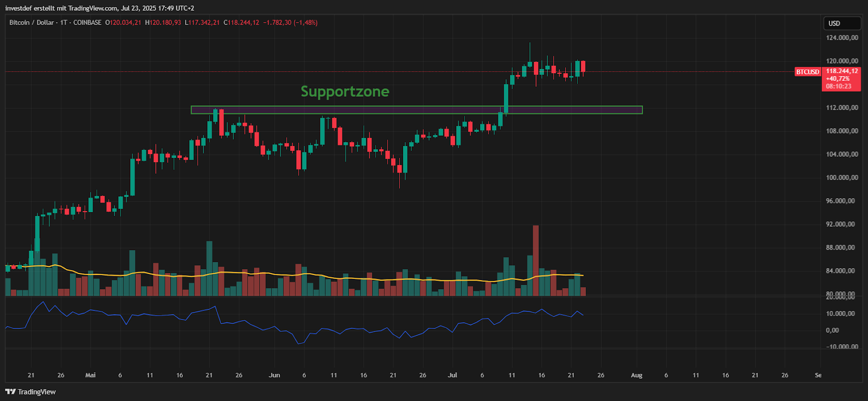Click the COINBASE exchange name in the legend
The image size is (868, 401).
point(87,23)
